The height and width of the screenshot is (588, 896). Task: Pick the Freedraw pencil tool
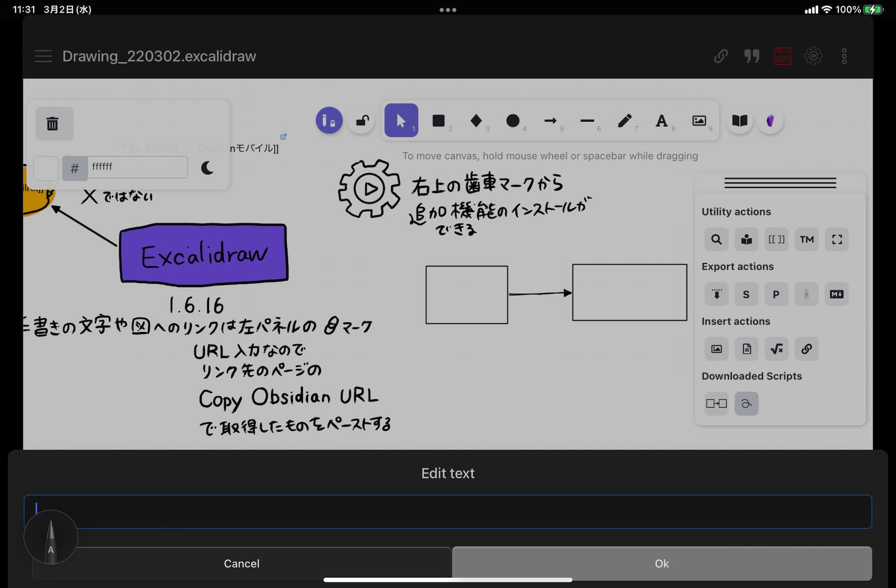[624, 121]
